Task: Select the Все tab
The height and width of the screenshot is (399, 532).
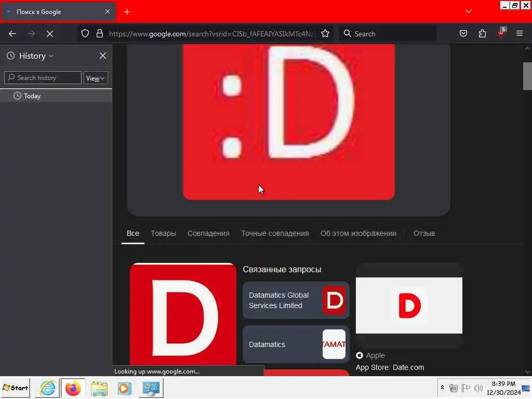Action: coord(133,233)
